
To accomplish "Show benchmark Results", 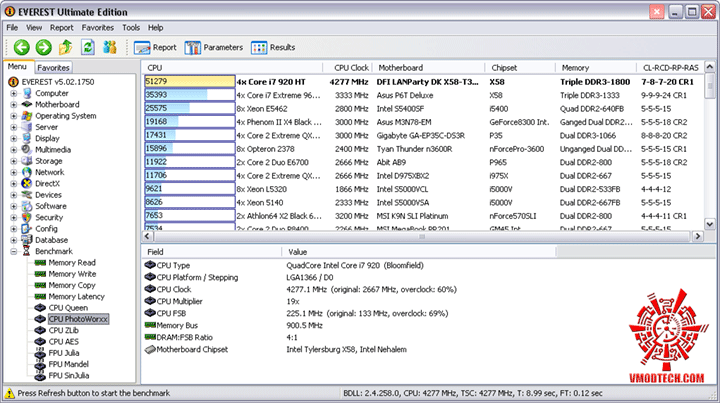I will coord(273,47).
